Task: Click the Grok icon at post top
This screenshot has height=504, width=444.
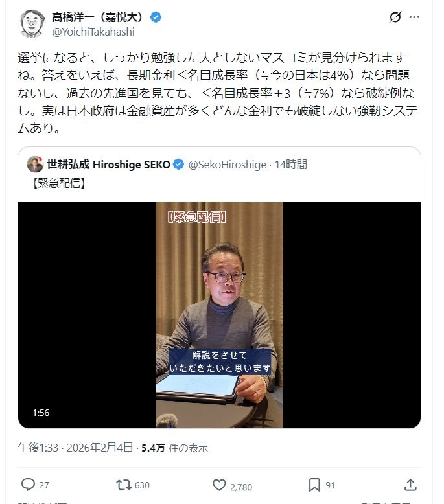Action: [395, 17]
